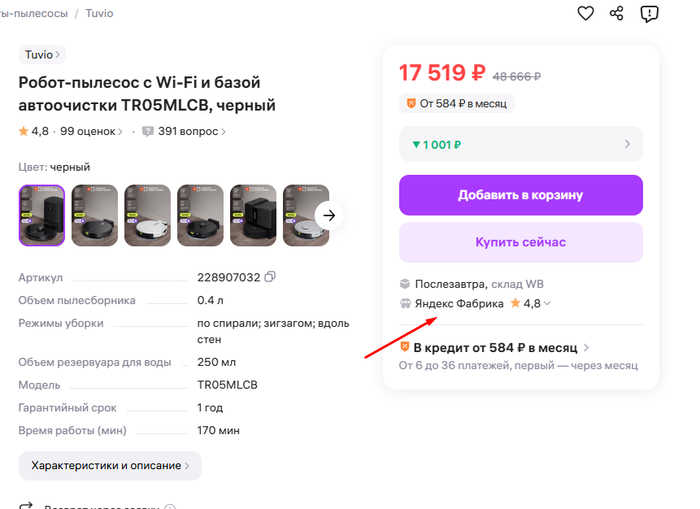
Task: Click Добавить в корзину button
Action: point(520,195)
